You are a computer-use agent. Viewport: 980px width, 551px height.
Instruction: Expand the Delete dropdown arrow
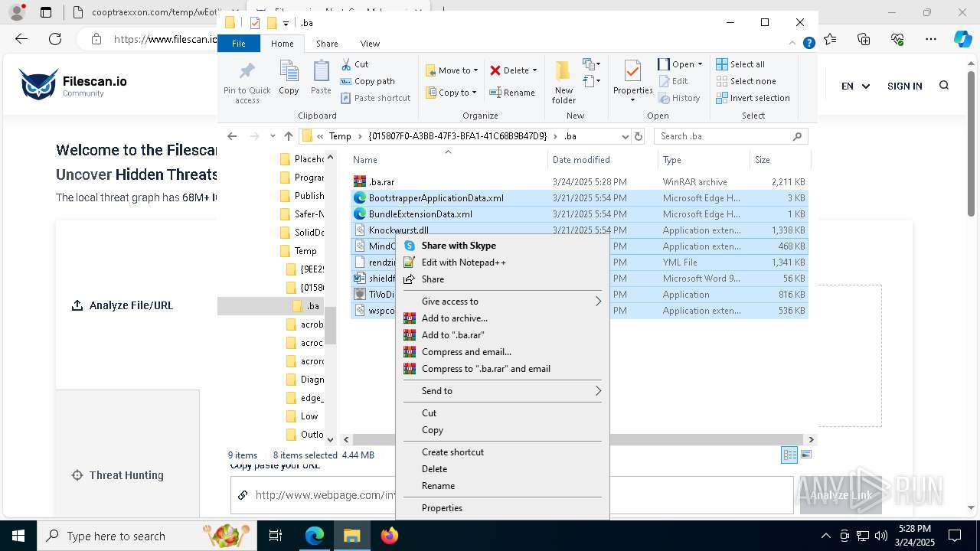[x=534, y=70]
